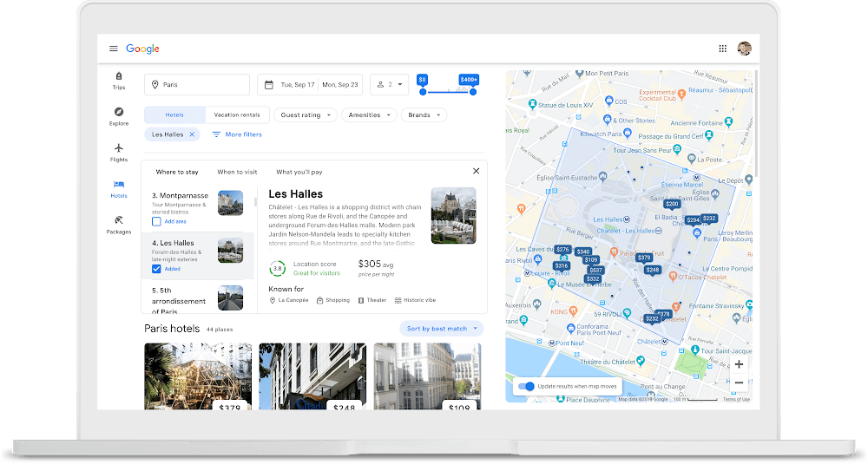Open the guests count dropdown
The width and height of the screenshot is (868, 464).
[389, 85]
